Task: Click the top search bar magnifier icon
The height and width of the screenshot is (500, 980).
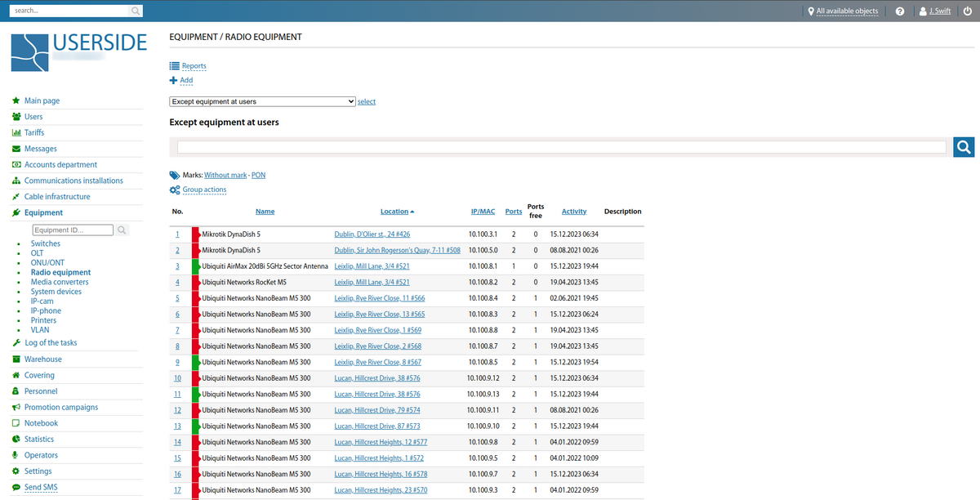Action: pos(136,11)
